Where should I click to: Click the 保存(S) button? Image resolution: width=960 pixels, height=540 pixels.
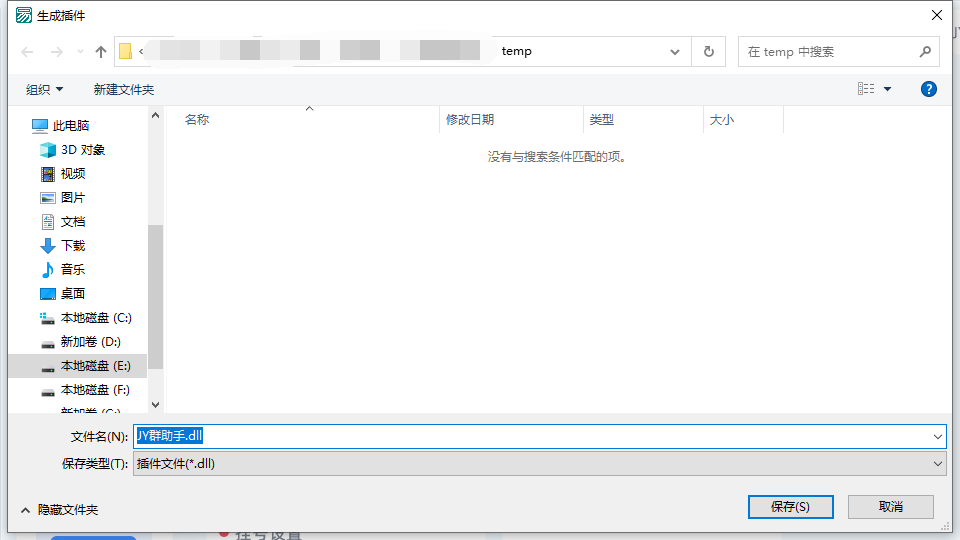[790, 507]
